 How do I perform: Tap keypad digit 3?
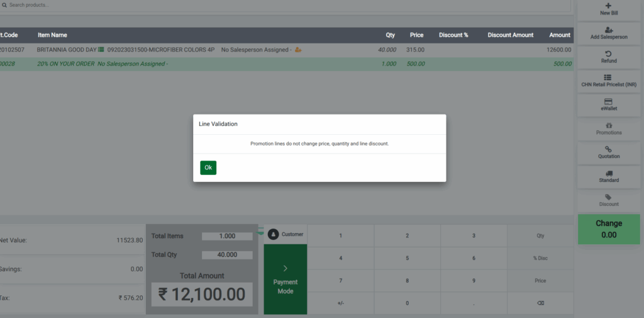(x=474, y=236)
